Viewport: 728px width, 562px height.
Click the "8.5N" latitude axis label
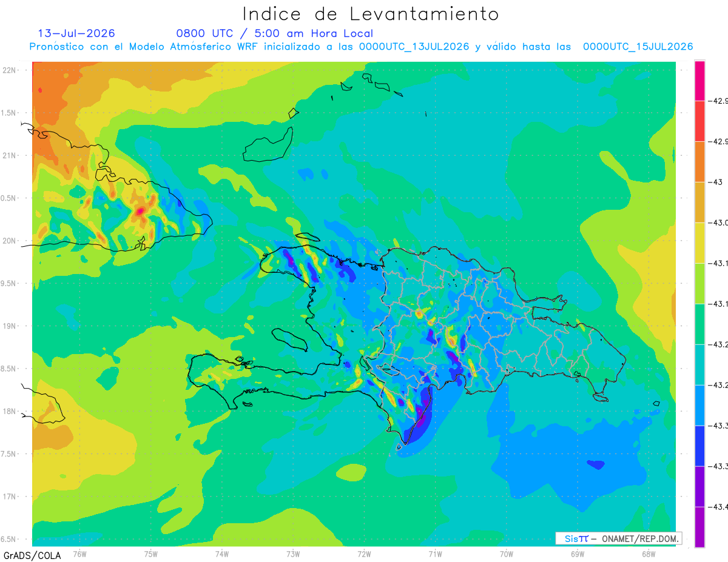9,369
